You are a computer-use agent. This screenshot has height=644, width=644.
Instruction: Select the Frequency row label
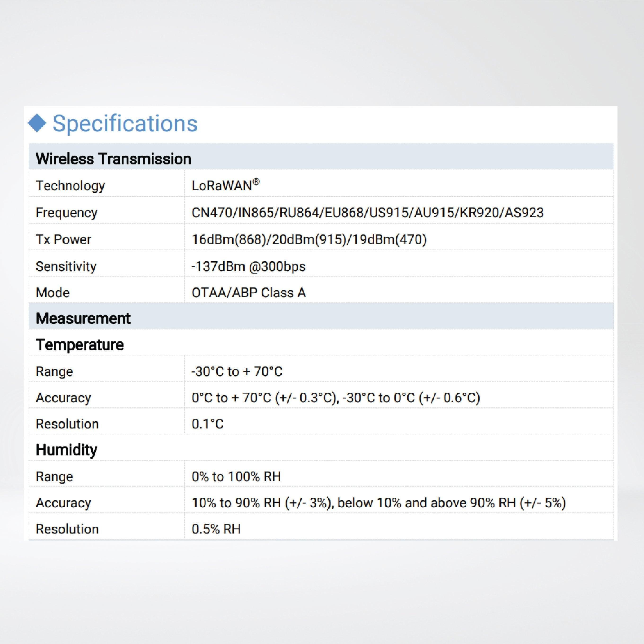tap(67, 212)
